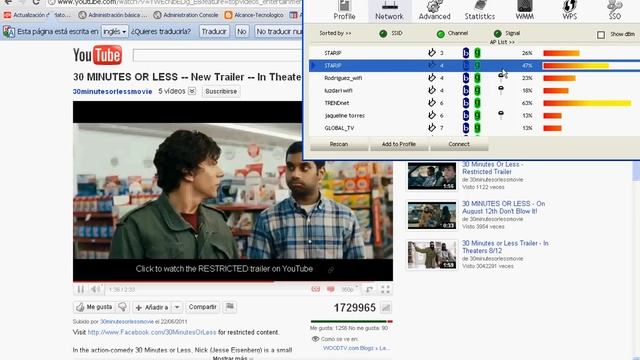Mute the video volume

click(95, 289)
